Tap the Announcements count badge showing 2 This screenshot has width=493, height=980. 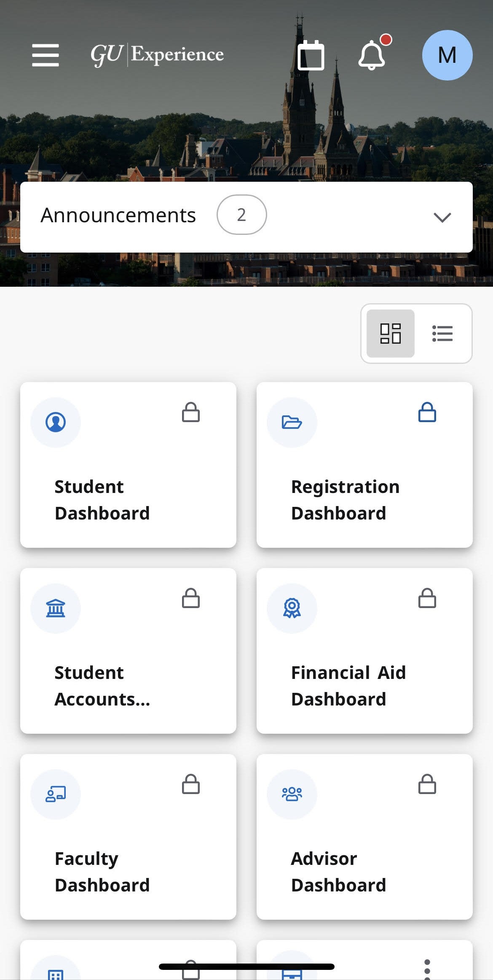[x=241, y=215]
